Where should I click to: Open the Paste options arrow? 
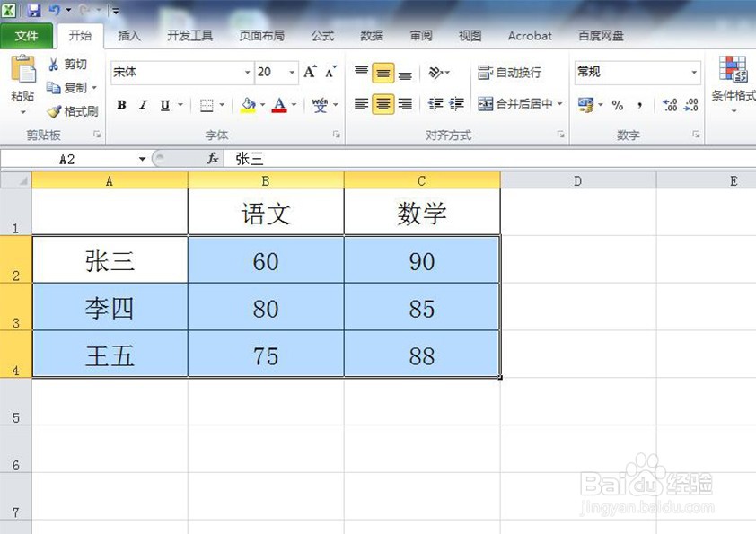coord(22,112)
